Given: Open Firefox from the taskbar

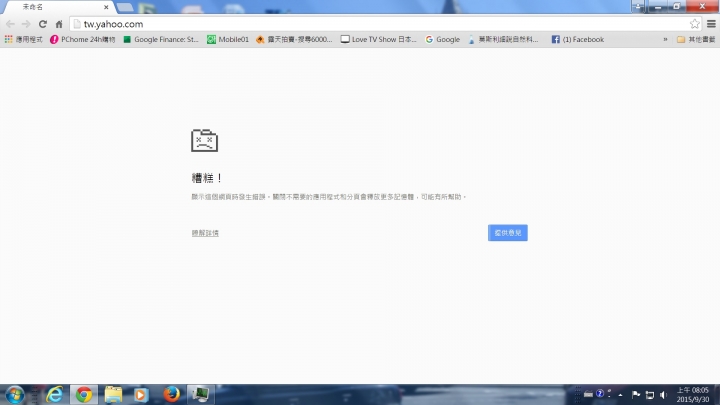Looking at the screenshot, I should pos(171,394).
